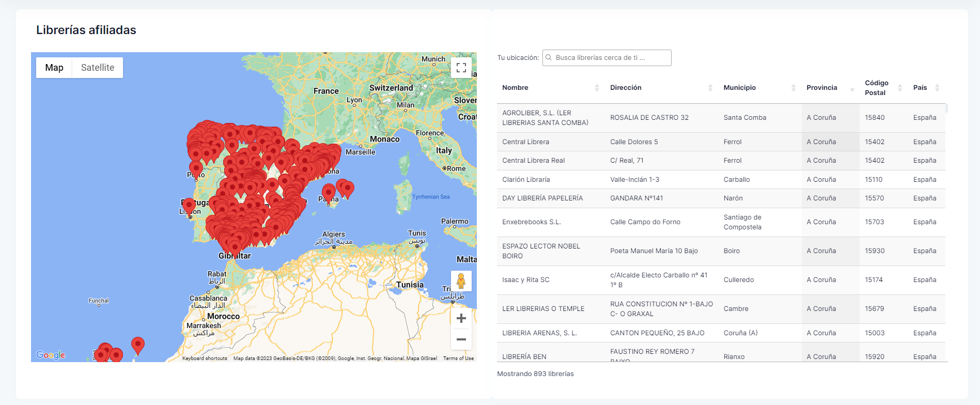Click municipality 'Culleredo'

pos(739,280)
